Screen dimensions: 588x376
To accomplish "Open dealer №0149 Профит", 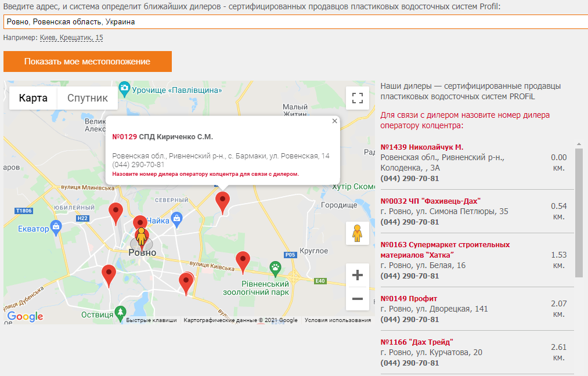I will (409, 299).
